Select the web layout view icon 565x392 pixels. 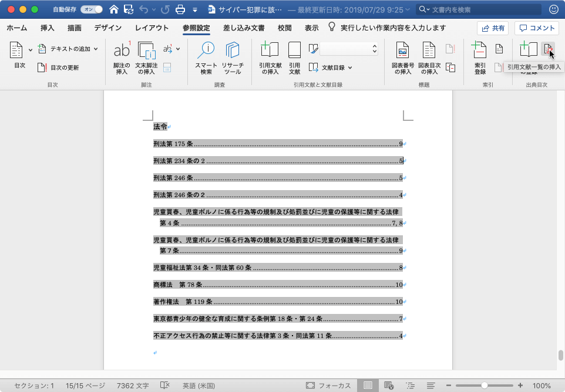click(388, 386)
